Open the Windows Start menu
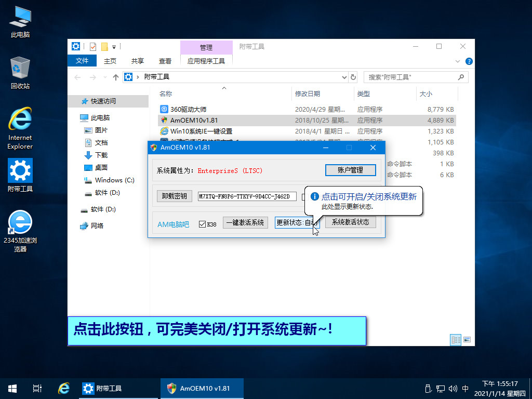This screenshot has width=532, height=399. click(x=12, y=389)
